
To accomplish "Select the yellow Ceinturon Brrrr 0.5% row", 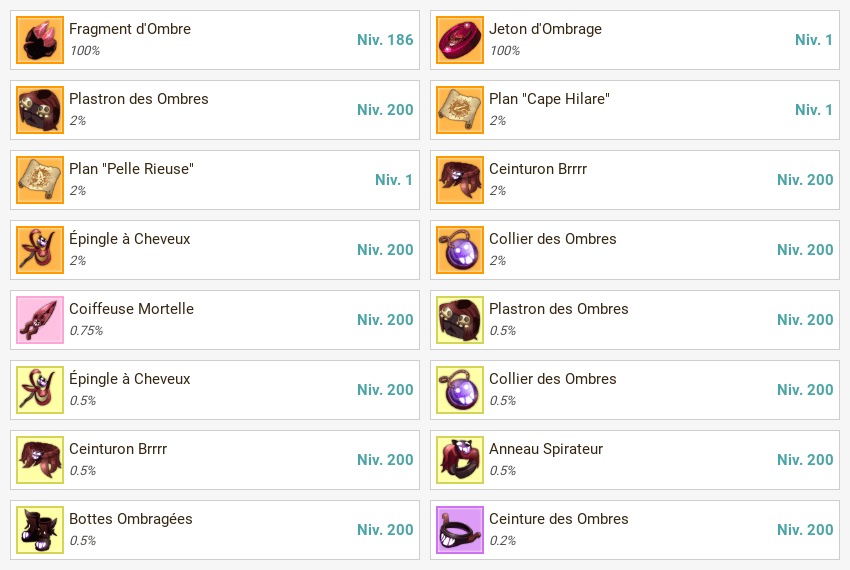I will tap(215, 460).
